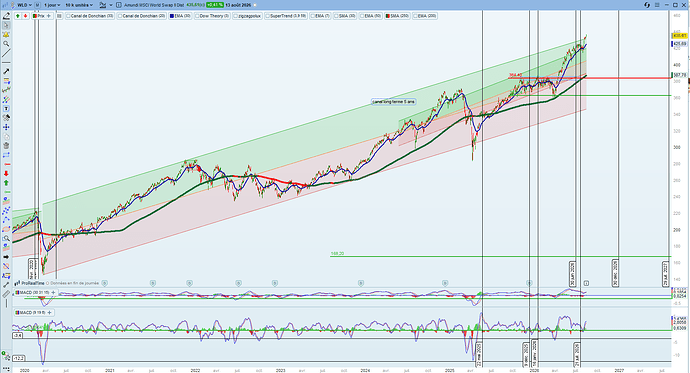Open the '10 k unités' history dropdown
The height and width of the screenshot is (373, 690).
[79, 5]
